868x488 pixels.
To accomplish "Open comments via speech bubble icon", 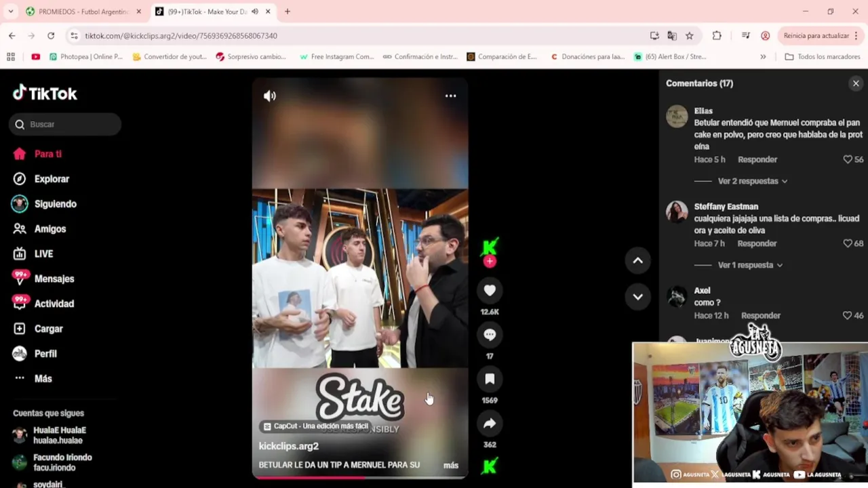I will tap(490, 334).
